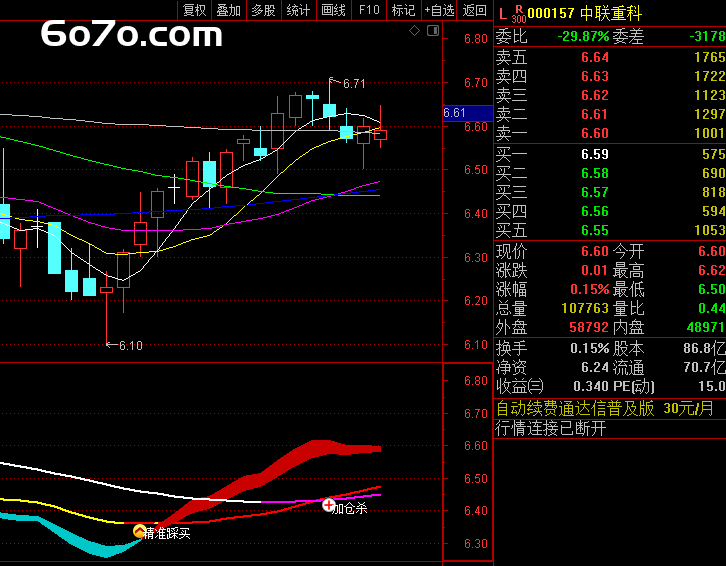Select the 买一 row price 6.59

(x=595, y=154)
